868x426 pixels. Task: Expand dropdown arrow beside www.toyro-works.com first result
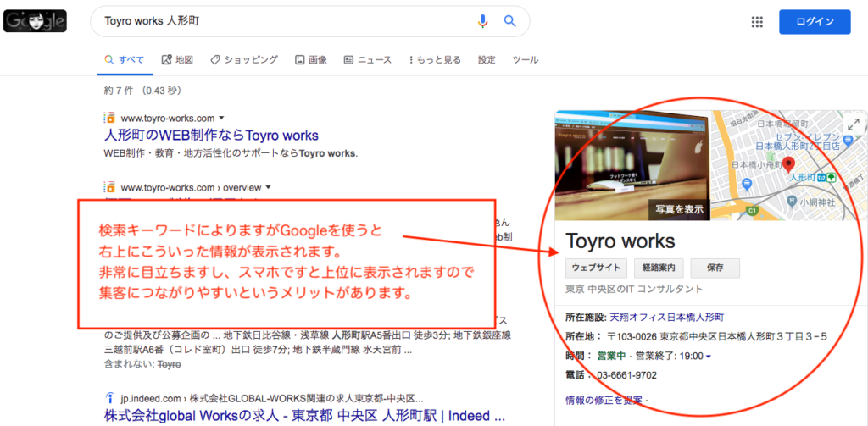[x=221, y=118]
